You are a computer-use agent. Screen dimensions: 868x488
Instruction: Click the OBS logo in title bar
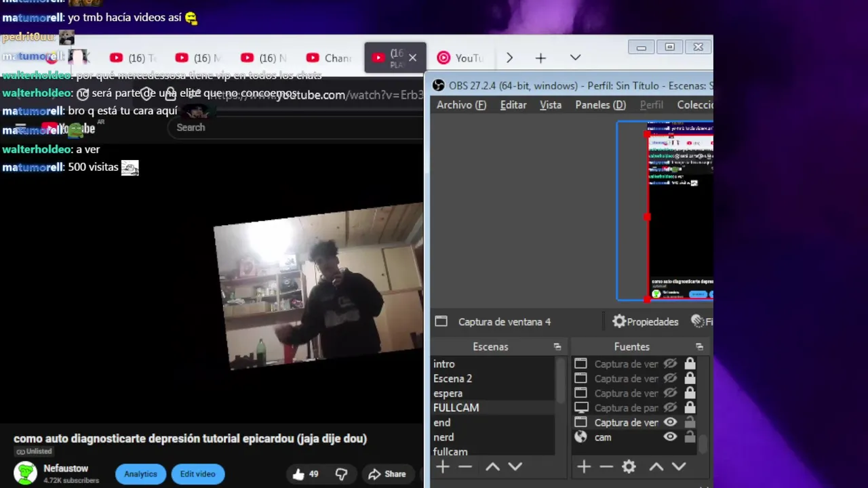pyautogui.click(x=439, y=85)
